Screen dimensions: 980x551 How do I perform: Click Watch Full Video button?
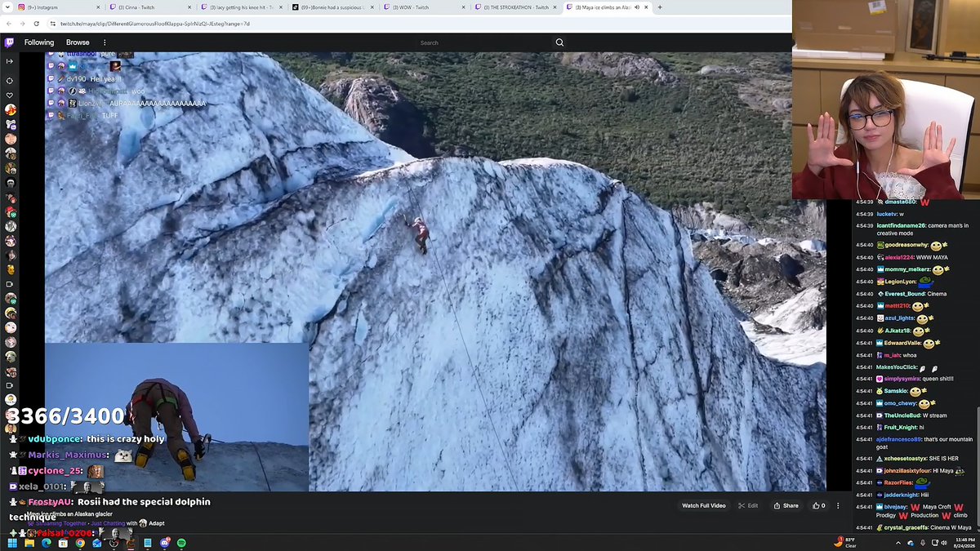pos(704,505)
